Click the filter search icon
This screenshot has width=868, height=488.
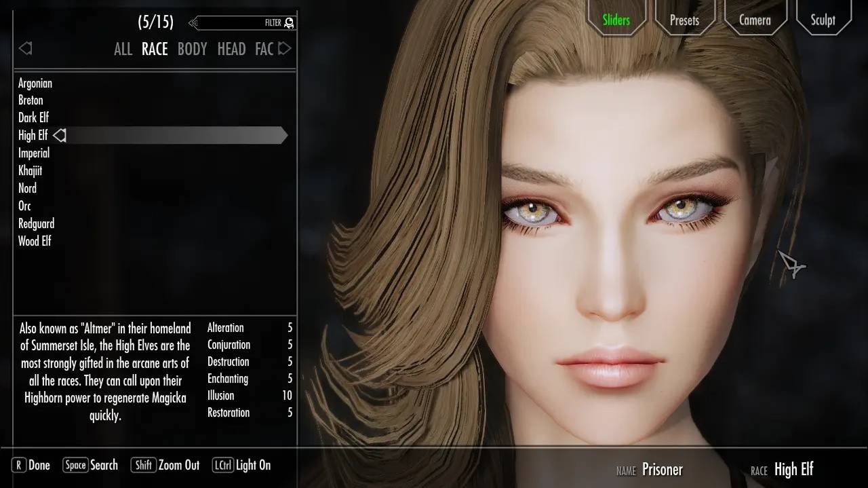click(x=290, y=23)
